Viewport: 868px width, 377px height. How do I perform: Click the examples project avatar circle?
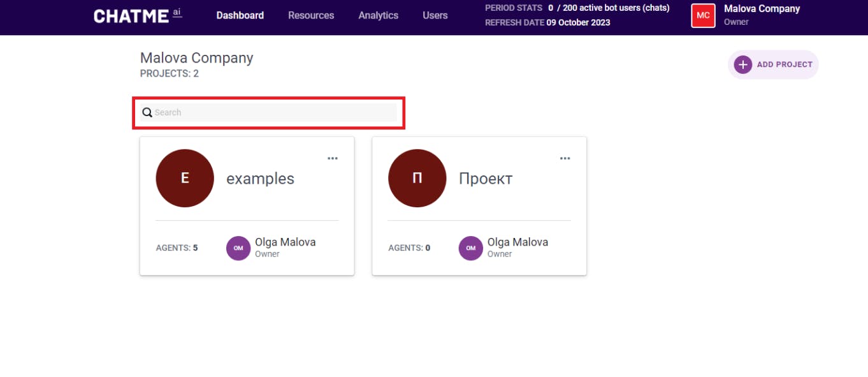point(185,179)
